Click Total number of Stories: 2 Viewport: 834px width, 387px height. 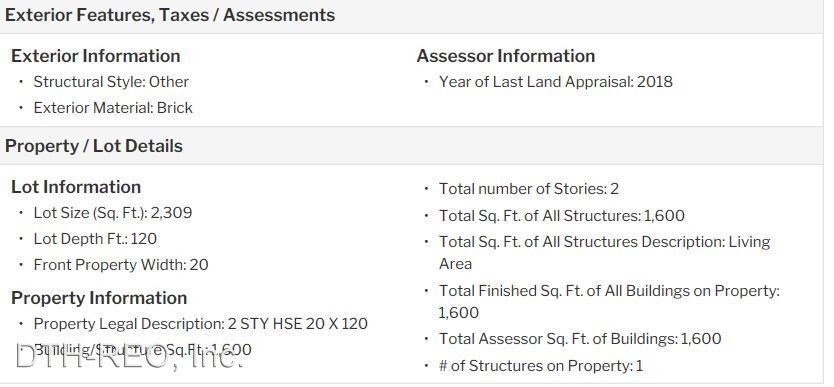click(x=529, y=189)
